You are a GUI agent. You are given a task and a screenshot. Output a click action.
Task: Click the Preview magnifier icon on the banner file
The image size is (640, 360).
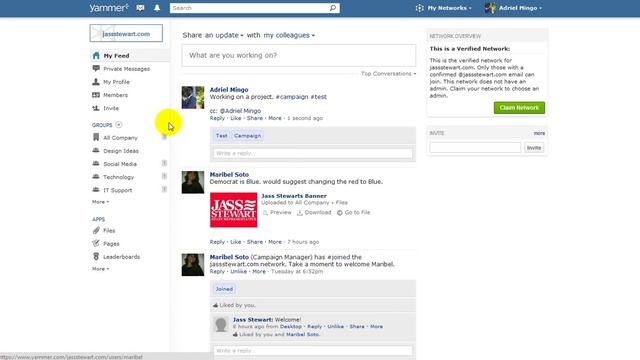point(265,213)
